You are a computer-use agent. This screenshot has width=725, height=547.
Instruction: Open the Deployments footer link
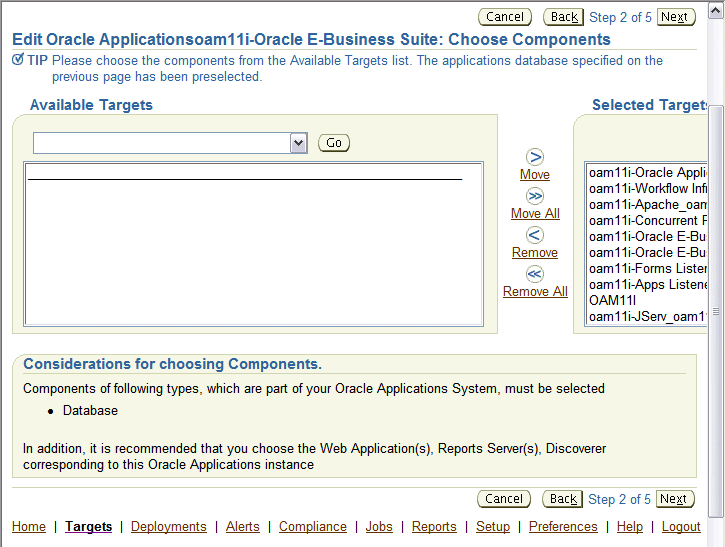pos(168,527)
